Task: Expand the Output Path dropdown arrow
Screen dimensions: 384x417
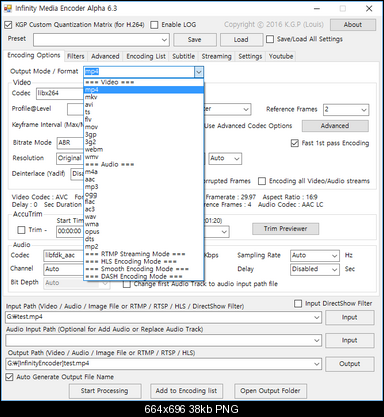Action: (x=317, y=364)
